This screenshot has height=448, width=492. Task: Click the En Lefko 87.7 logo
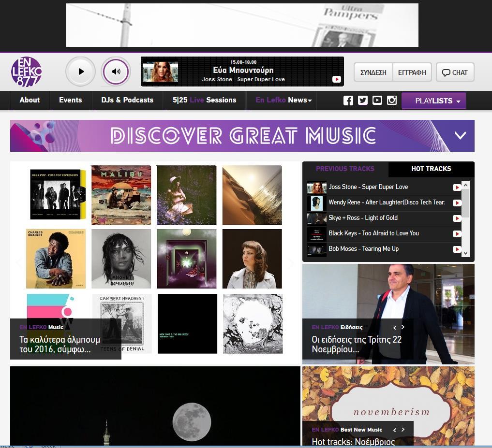click(26, 72)
